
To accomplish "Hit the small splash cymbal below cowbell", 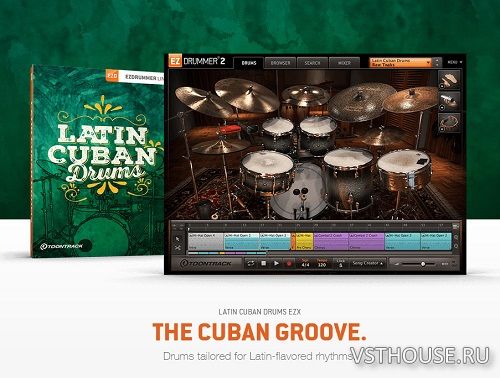I will point(221,147).
